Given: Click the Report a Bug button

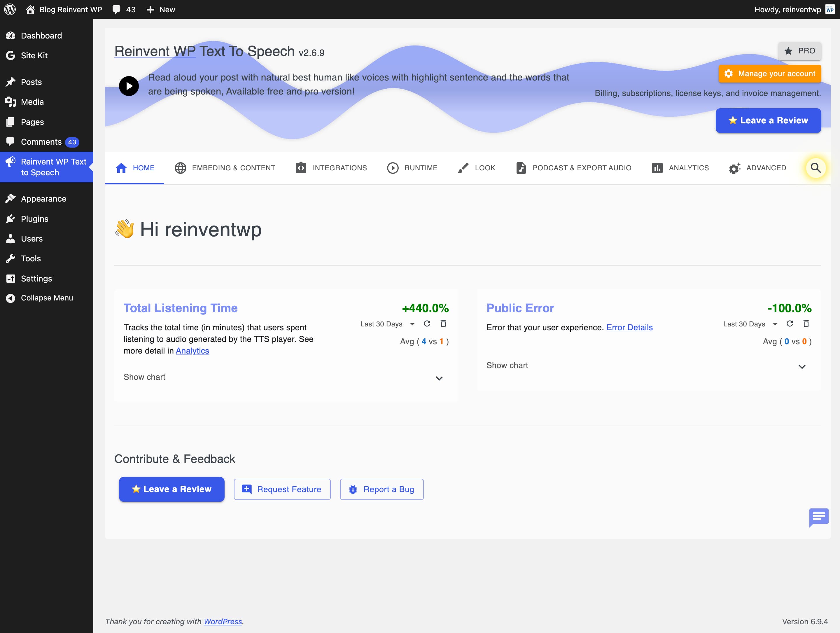Looking at the screenshot, I should 381,489.
